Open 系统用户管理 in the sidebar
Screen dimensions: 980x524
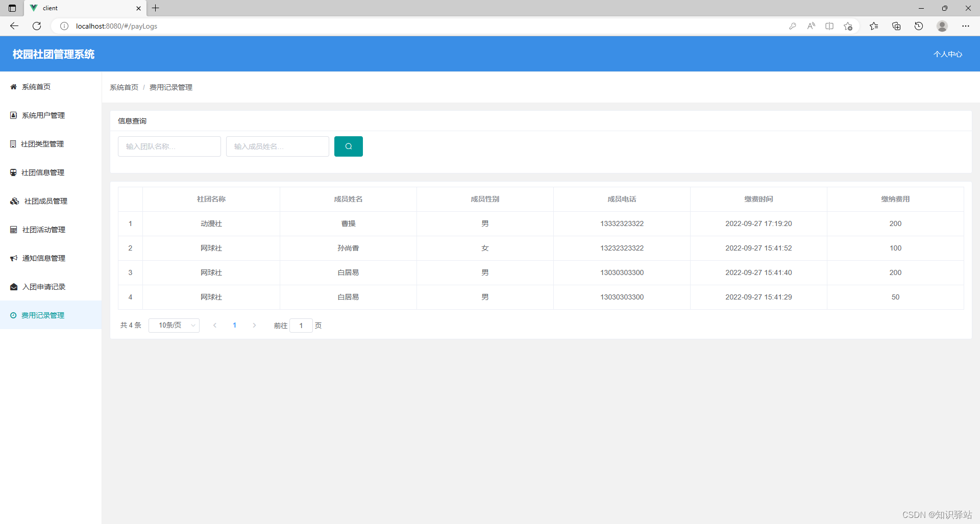tap(51, 115)
